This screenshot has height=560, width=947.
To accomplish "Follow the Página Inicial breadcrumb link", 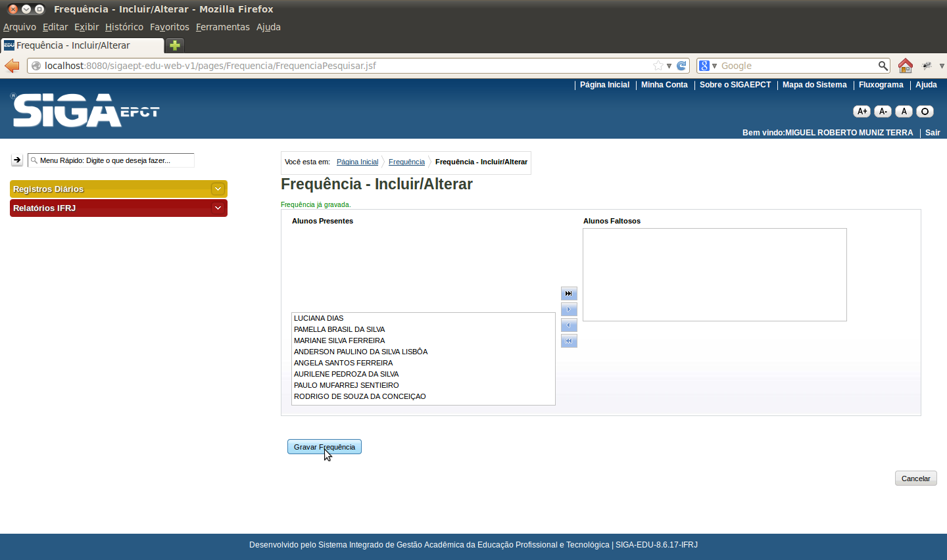I will (x=357, y=162).
